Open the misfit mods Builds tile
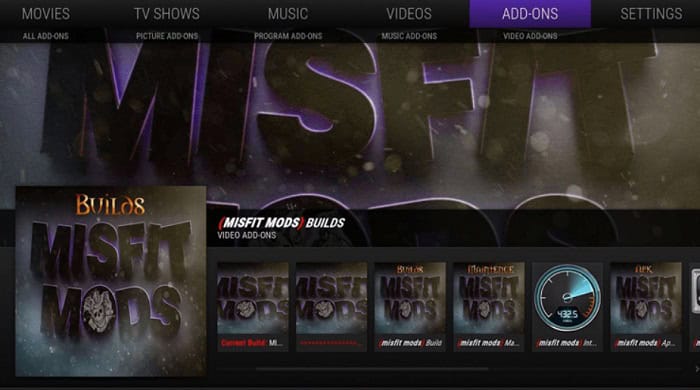Viewport: 700px width, 390px height. coord(410,307)
